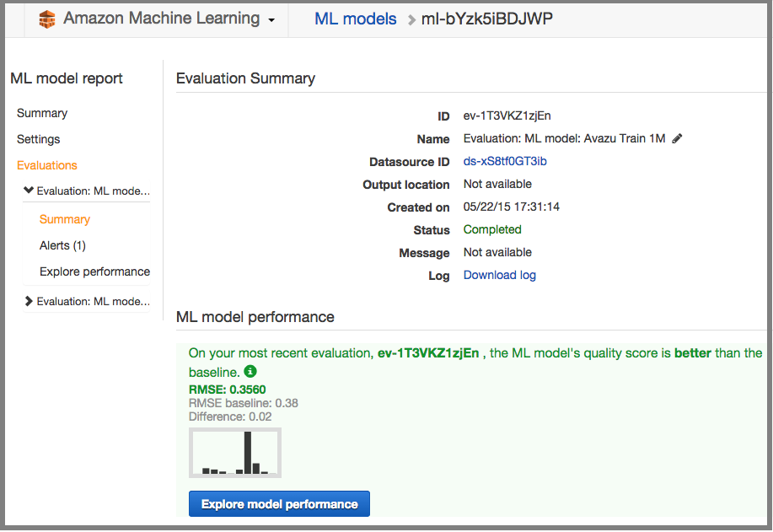Click the first Evaluation: ML mode... tree label
The image size is (773, 532).
click(x=94, y=191)
